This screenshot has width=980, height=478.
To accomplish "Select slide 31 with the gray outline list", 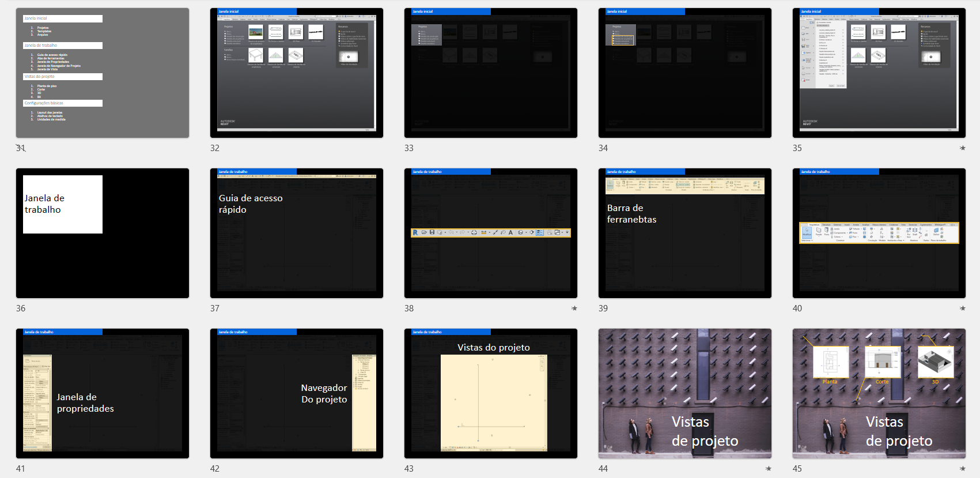I will (x=103, y=73).
